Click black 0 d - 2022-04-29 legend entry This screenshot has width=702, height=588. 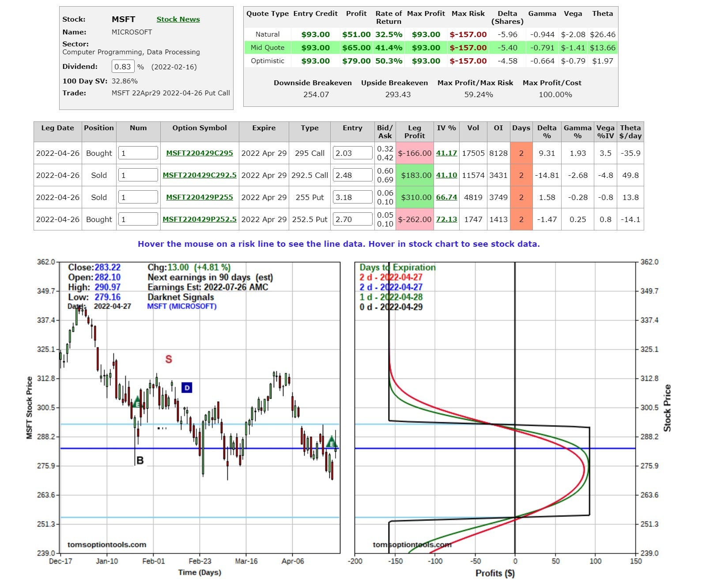[391, 307]
